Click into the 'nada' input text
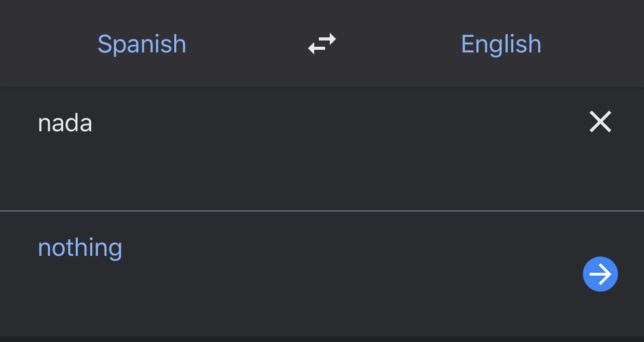The height and width of the screenshot is (342, 644). coord(65,123)
